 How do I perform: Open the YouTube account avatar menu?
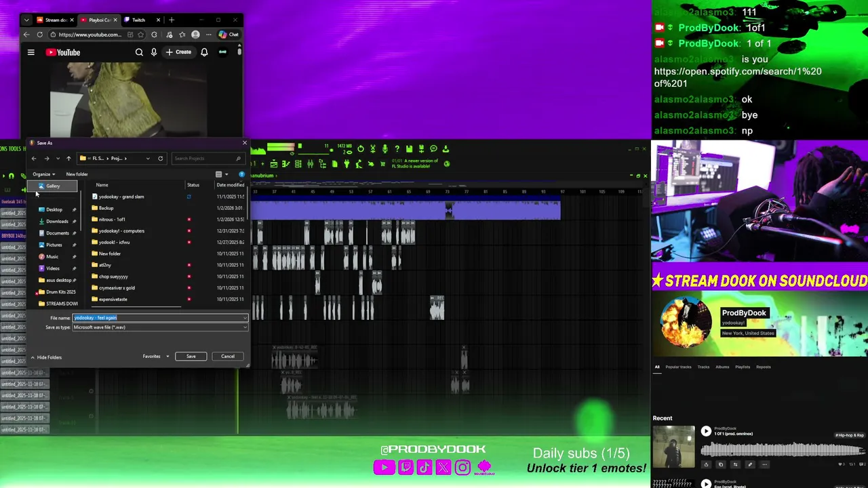[x=222, y=52]
